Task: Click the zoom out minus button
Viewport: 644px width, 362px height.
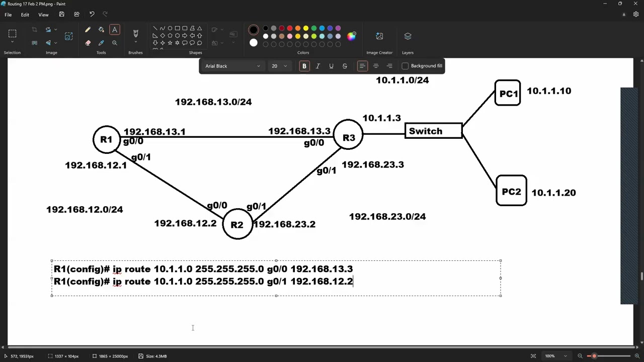Action: [580, 356]
